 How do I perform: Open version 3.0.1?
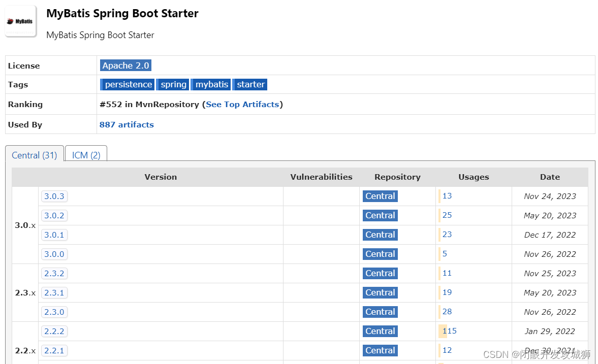[54, 235]
